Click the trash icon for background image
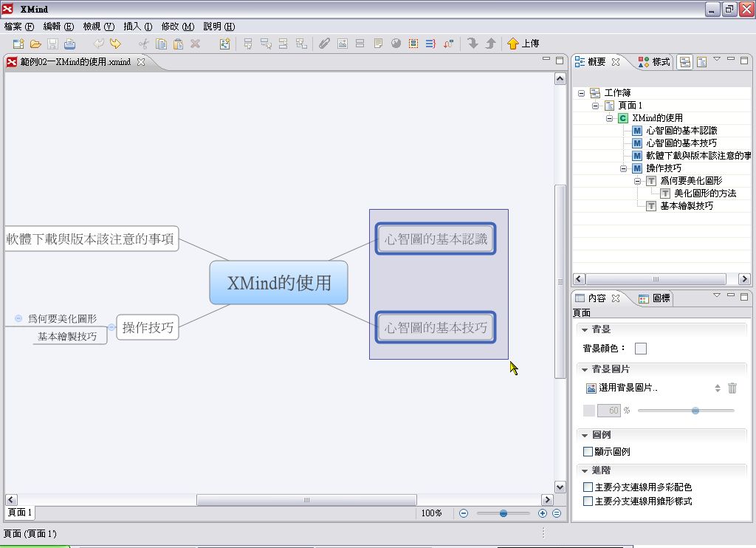Screen dimensions: 756x548 (732, 388)
